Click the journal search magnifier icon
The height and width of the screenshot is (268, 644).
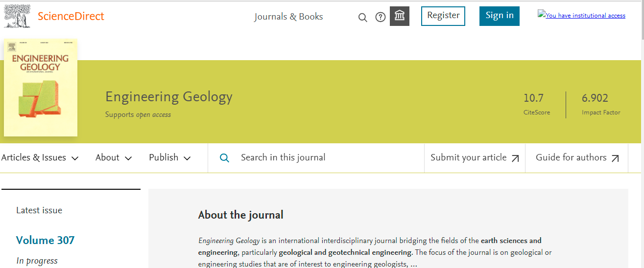click(x=224, y=158)
